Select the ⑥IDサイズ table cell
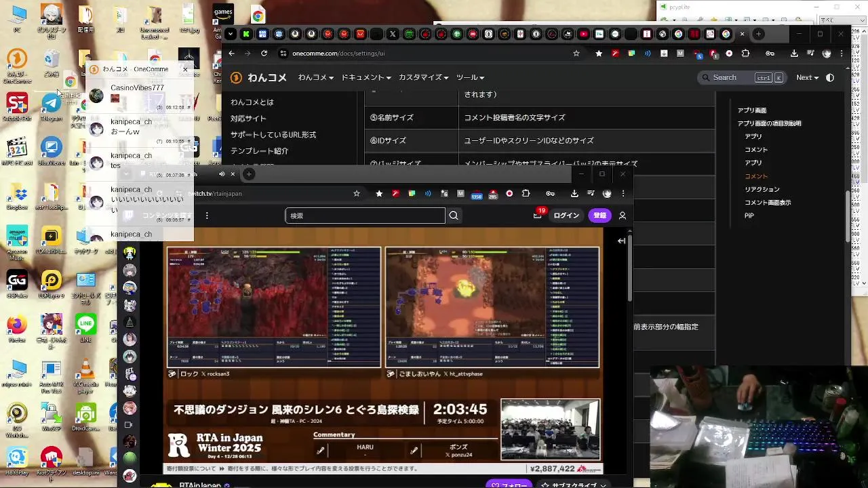The image size is (868, 488). 412,140
